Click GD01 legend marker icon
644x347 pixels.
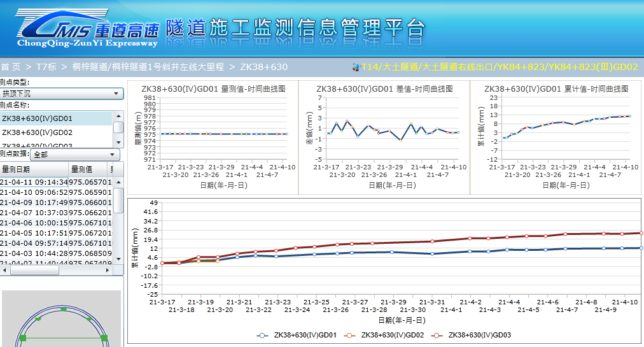pos(263,335)
